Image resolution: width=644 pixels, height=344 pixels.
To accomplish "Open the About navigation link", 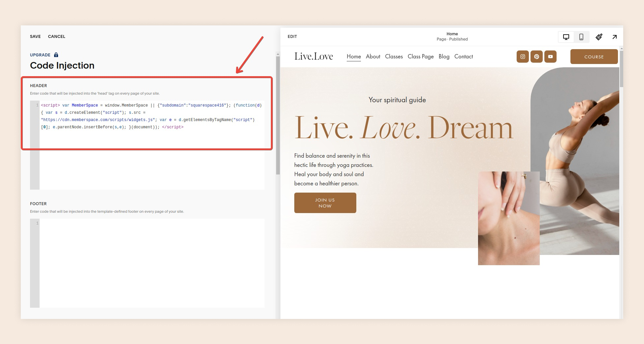I will (373, 57).
